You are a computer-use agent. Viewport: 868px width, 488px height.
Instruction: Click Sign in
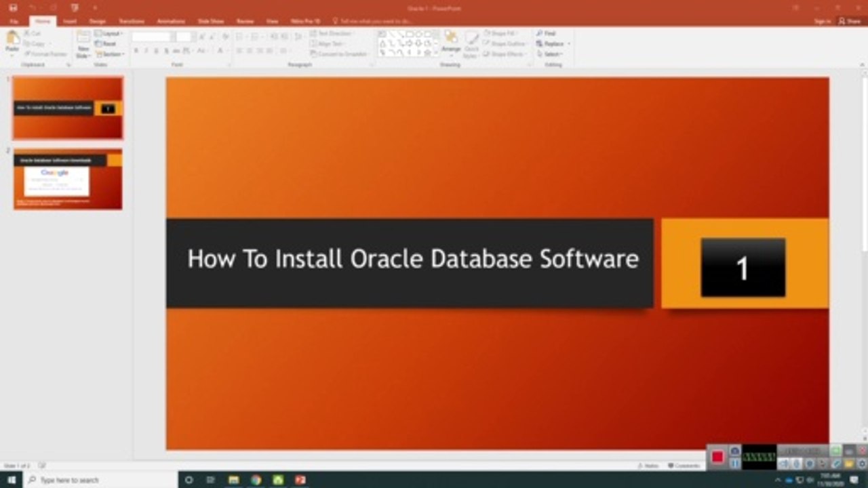pyautogui.click(x=822, y=21)
